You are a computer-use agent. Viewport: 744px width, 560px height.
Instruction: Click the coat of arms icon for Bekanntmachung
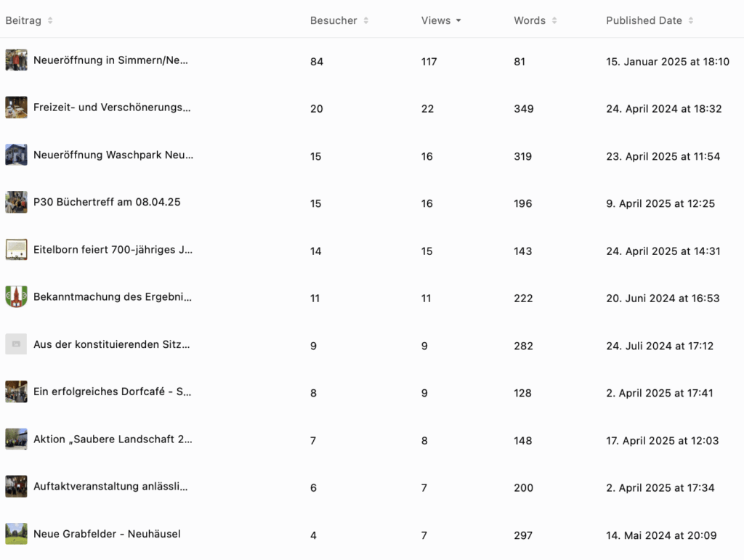[x=16, y=297]
